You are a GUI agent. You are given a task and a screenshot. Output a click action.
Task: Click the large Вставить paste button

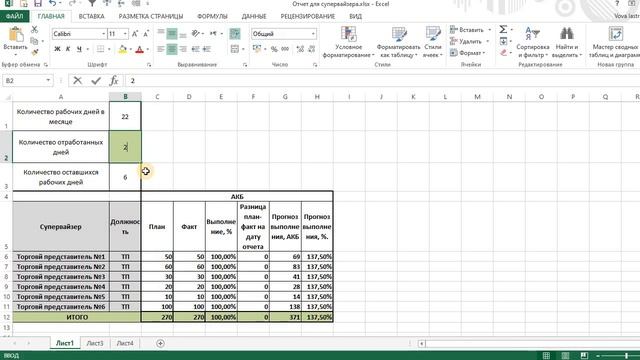(x=16, y=41)
